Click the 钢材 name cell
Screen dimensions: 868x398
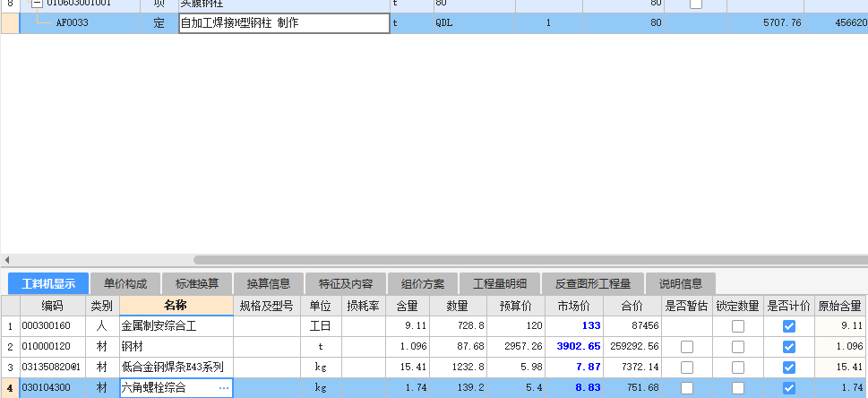[176, 347]
